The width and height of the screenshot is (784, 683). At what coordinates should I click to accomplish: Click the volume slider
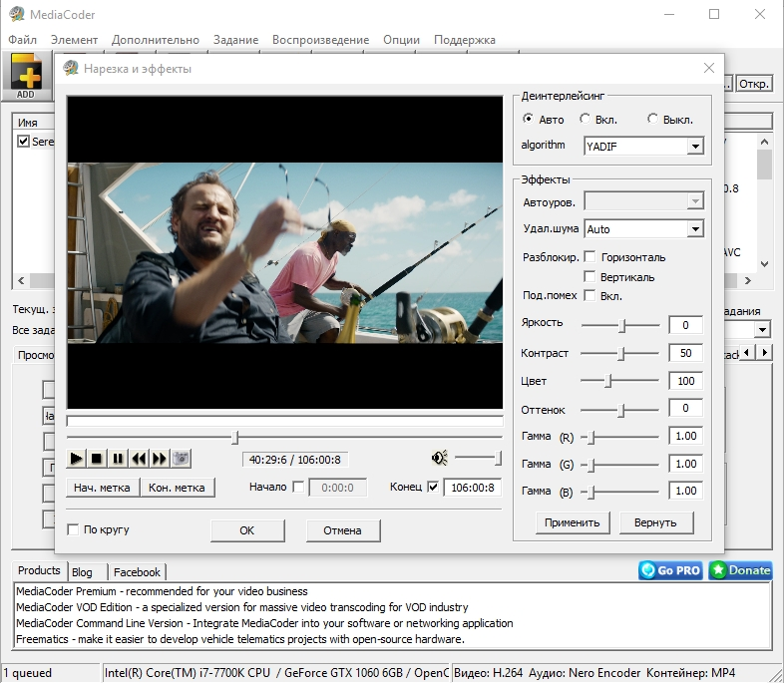click(478, 458)
